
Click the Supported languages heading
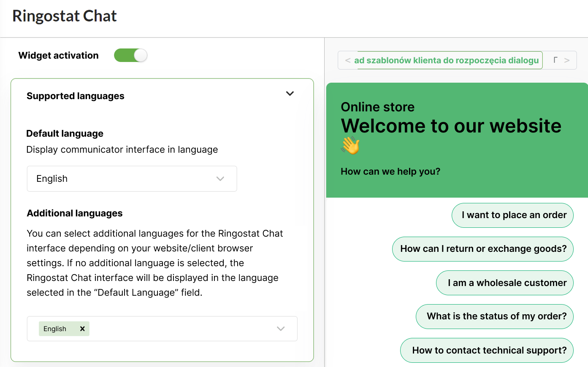(x=76, y=96)
